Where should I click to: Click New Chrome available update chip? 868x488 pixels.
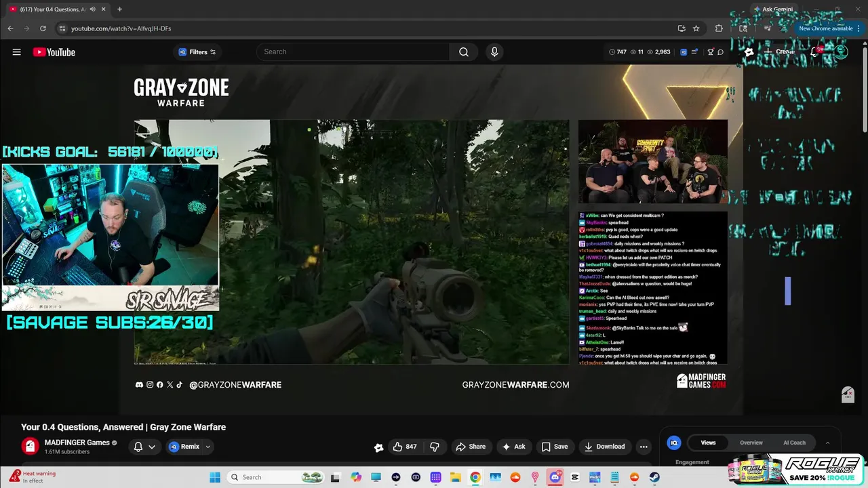pos(825,28)
